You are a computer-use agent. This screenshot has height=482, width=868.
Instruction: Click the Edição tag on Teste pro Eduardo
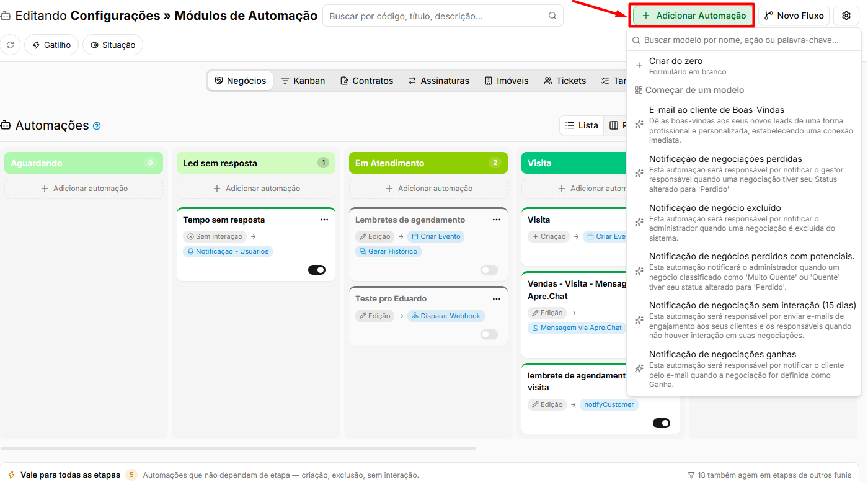coord(374,316)
